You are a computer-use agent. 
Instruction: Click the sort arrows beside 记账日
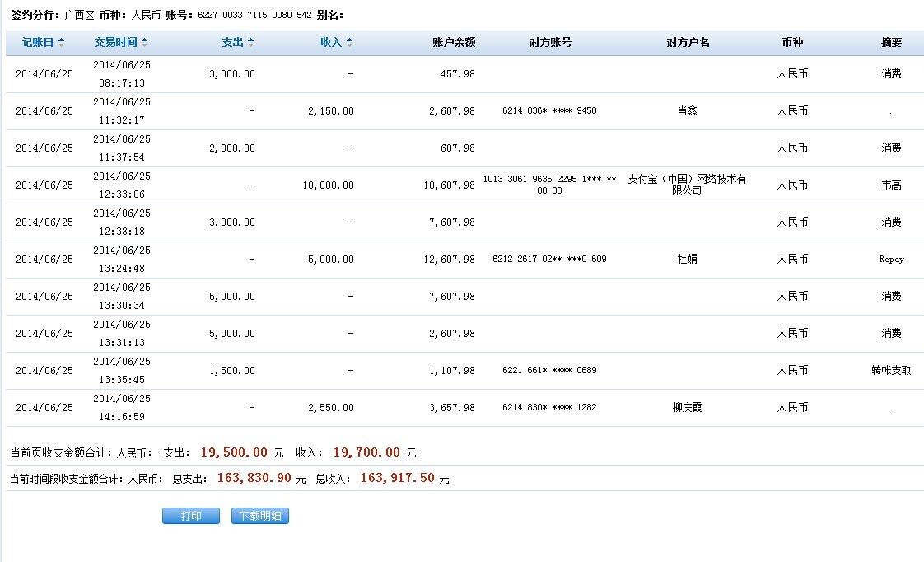pyautogui.click(x=60, y=42)
